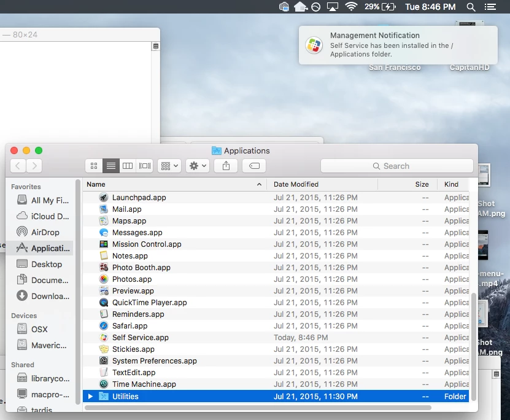The height and width of the screenshot is (420, 510).
Task: Click the Edit Tags toolbar button
Action: coord(254,166)
